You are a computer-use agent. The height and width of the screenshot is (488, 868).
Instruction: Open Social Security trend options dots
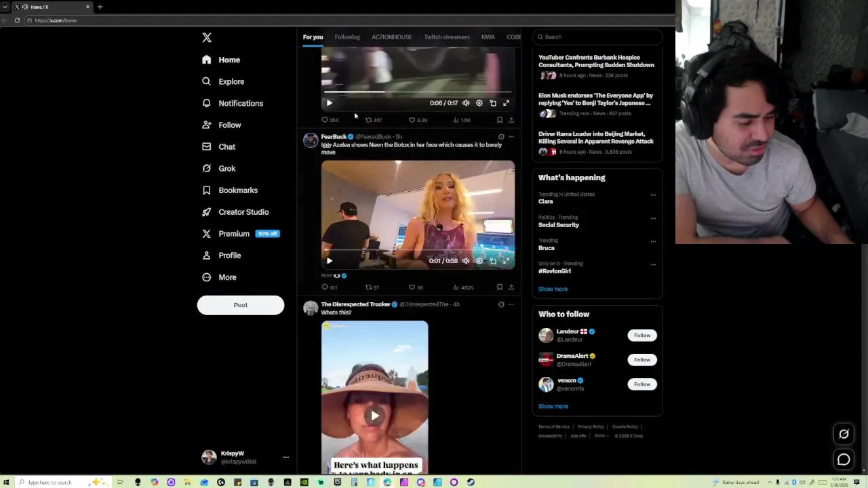pos(653,218)
